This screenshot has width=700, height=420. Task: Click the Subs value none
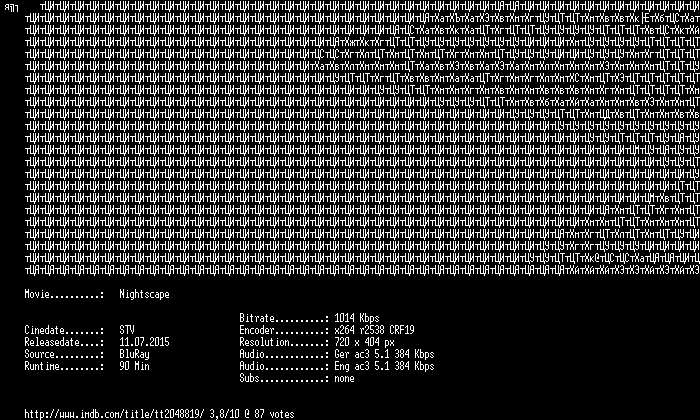coord(344,378)
